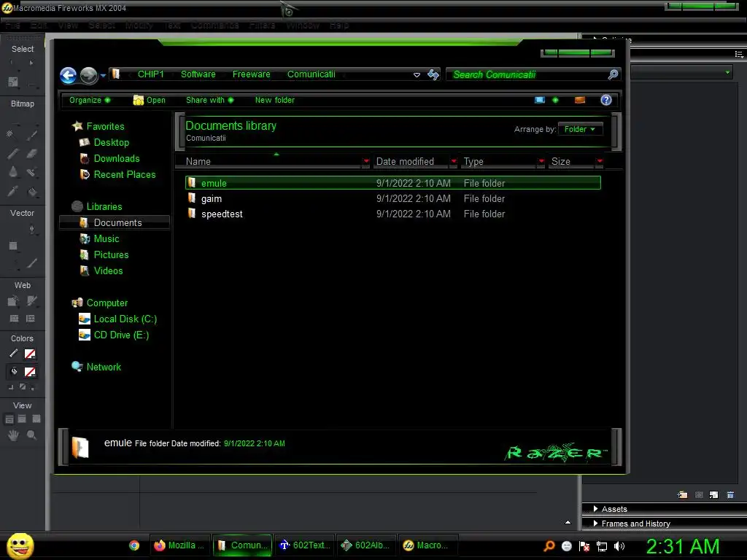Open Explorer help question mark
The width and height of the screenshot is (747, 560).
click(x=606, y=100)
